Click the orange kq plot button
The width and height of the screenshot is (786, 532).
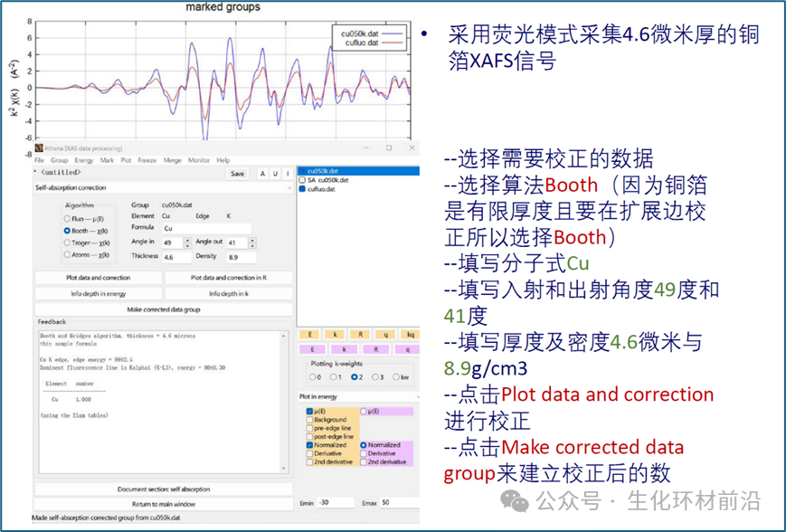coord(409,335)
